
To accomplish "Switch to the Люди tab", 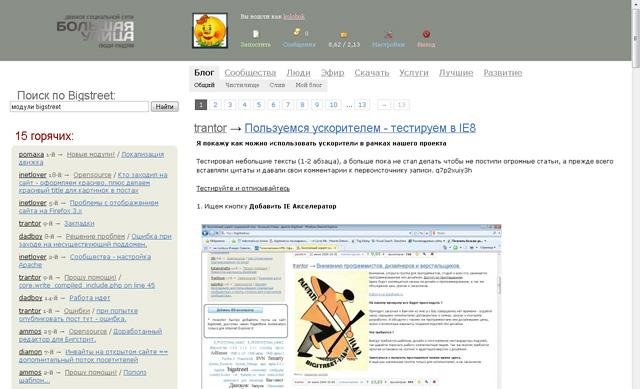I will [298, 73].
